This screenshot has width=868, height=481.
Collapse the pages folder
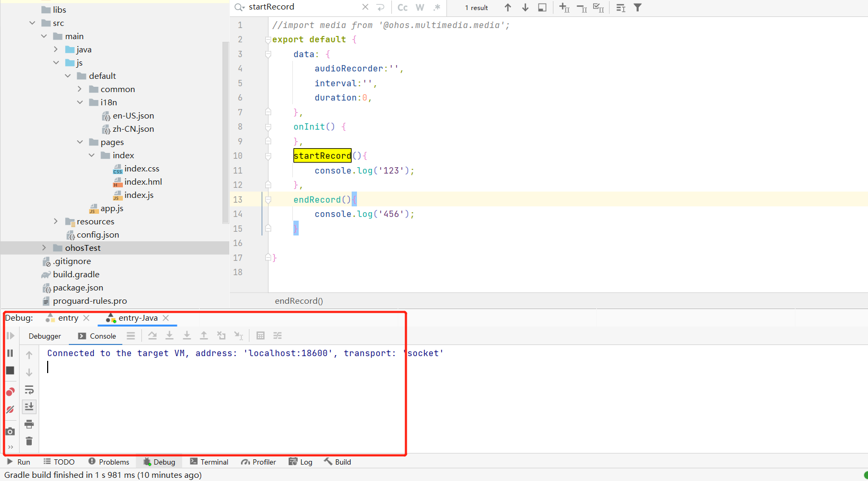click(x=79, y=142)
